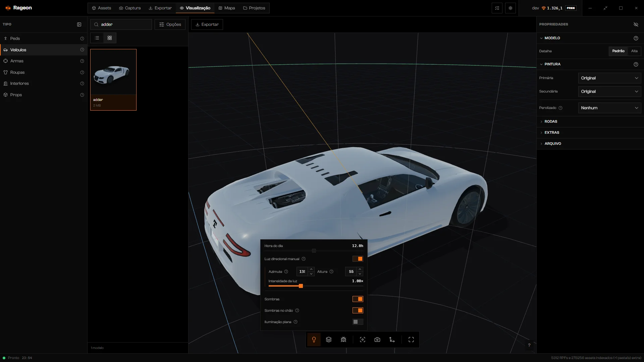Select Padrão detail level
The width and height of the screenshot is (644, 362).
[618, 51]
